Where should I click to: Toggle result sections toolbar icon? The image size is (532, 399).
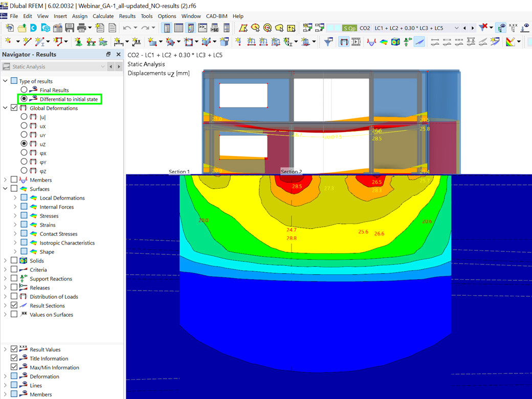[x=419, y=42]
